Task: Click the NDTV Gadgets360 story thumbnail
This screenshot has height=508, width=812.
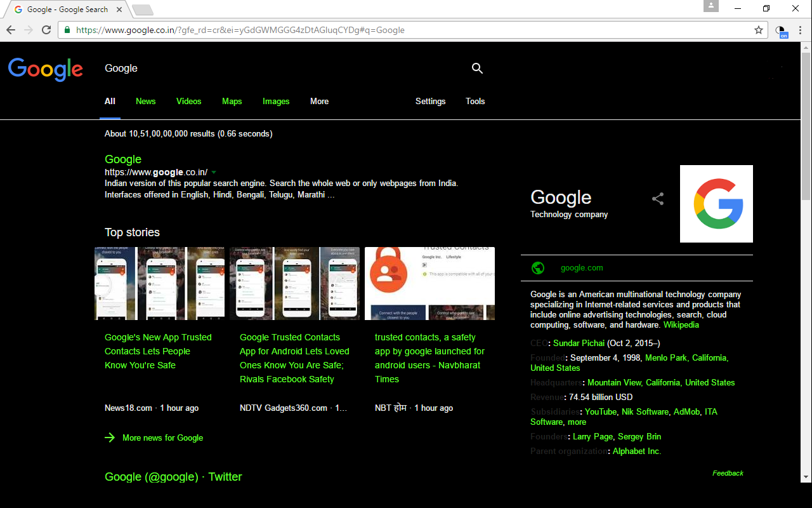Action: (x=294, y=283)
